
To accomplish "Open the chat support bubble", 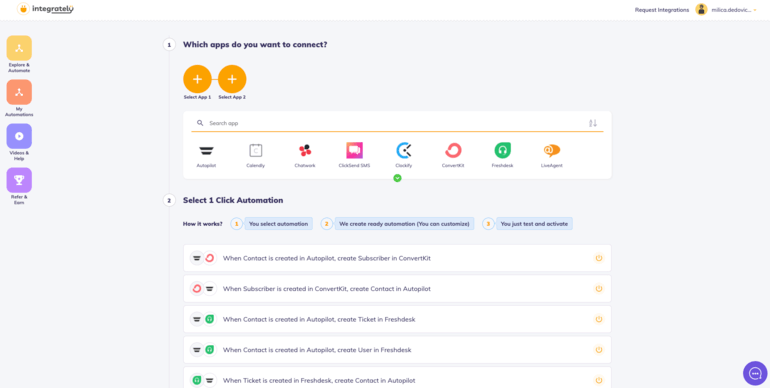I will pos(755,374).
